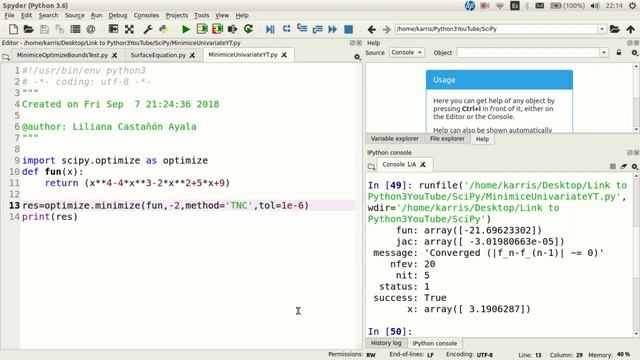Open the Consoles menu
Viewport: 640px width, 360px height.
pos(146,15)
